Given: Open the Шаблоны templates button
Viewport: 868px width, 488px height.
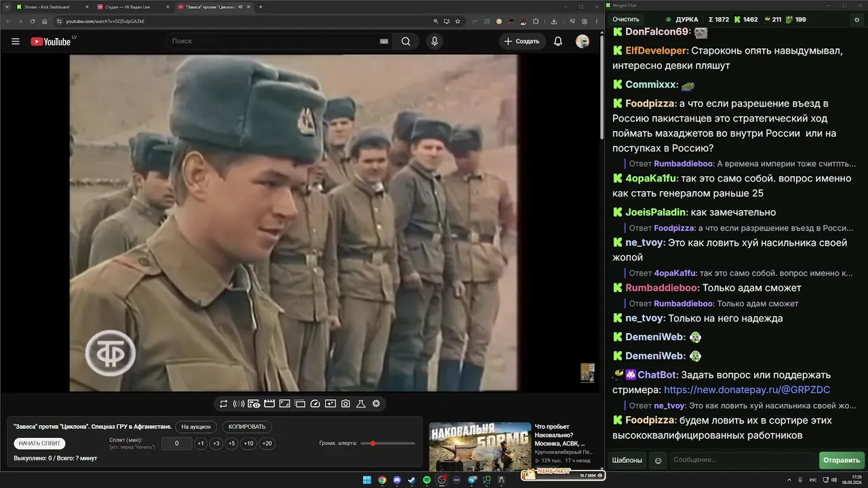Looking at the screenshot, I should (627, 460).
